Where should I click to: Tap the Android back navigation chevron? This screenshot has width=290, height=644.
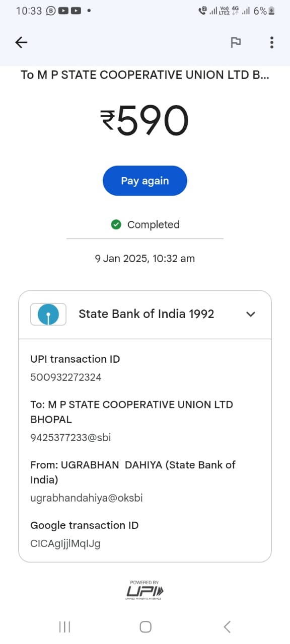coord(227,626)
